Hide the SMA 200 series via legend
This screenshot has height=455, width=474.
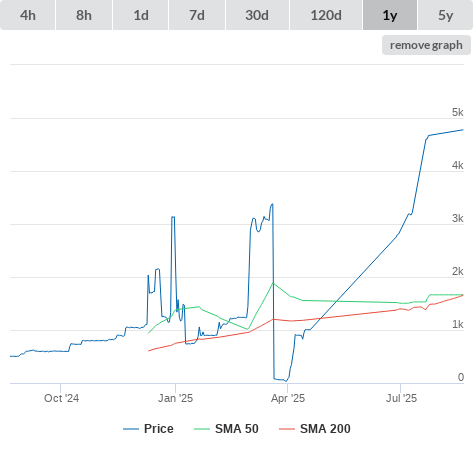315,429
